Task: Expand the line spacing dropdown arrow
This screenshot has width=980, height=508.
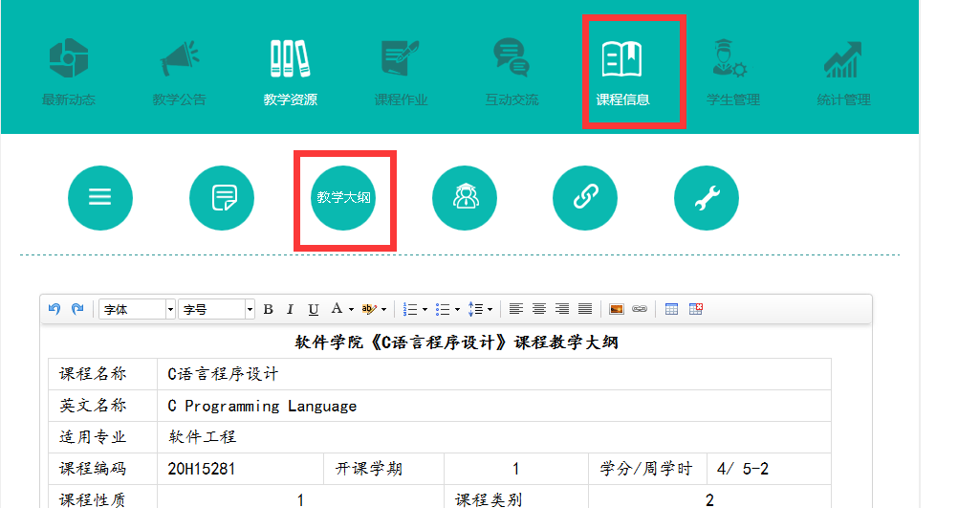Action: (x=490, y=309)
